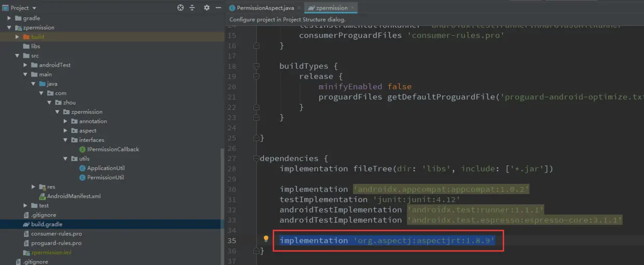The height and width of the screenshot is (265, 644).
Task: Click 'Configure project in Project Structure dialog' notice
Action: click(x=287, y=20)
